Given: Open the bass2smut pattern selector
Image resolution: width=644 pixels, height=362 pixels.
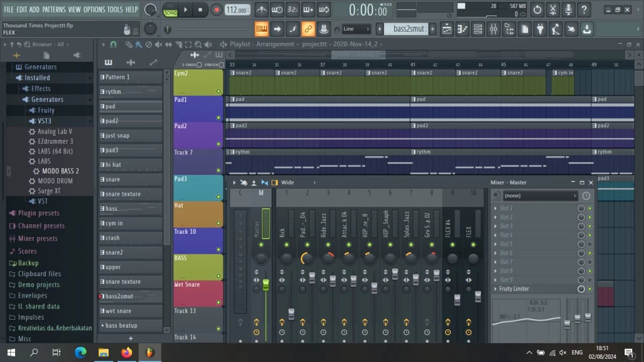Looking at the screenshot, I should (406, 29).
